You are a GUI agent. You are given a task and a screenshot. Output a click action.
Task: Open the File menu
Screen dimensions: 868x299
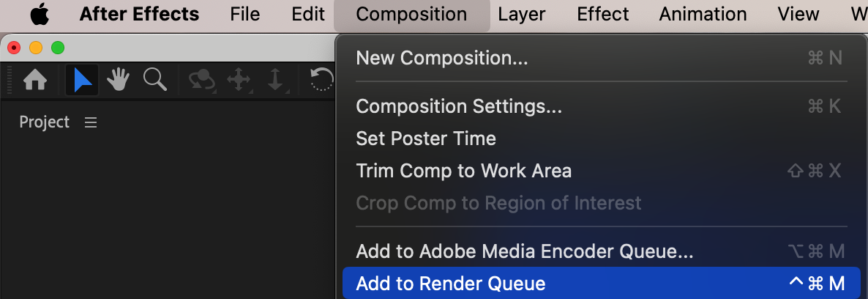[x=245, y=14]
